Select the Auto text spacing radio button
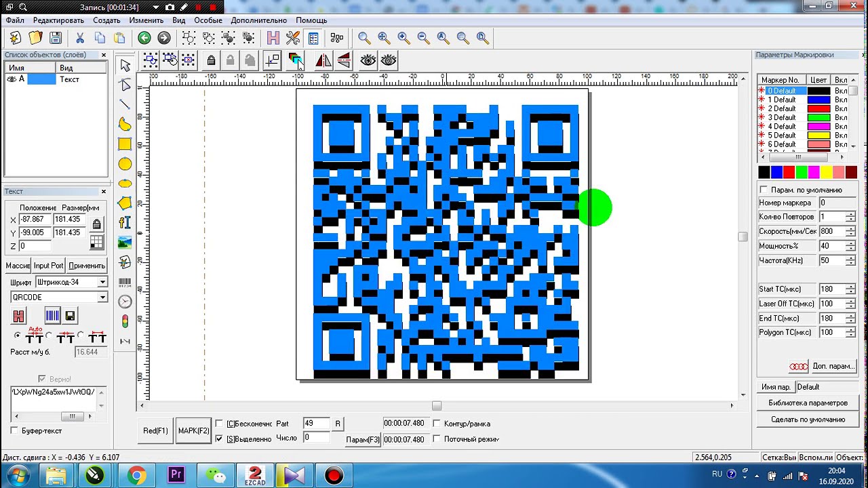This screenshot has width=868, height=488. (18, 335)
